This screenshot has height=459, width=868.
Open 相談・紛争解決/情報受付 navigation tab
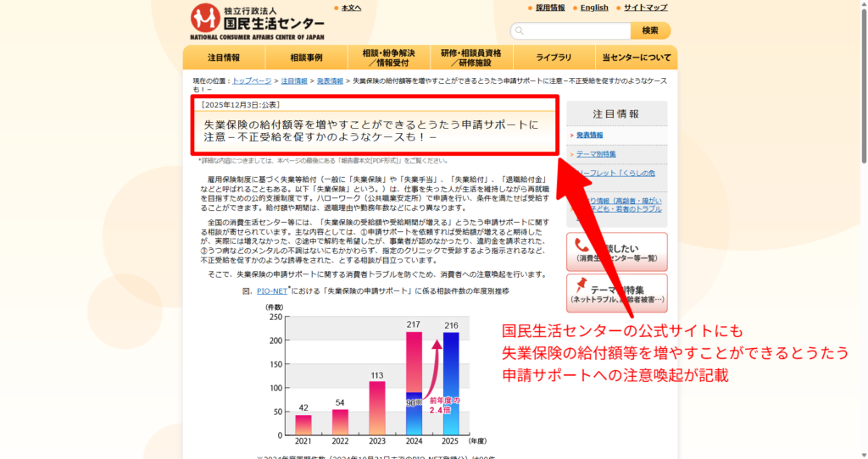click(x=388, y=58)
